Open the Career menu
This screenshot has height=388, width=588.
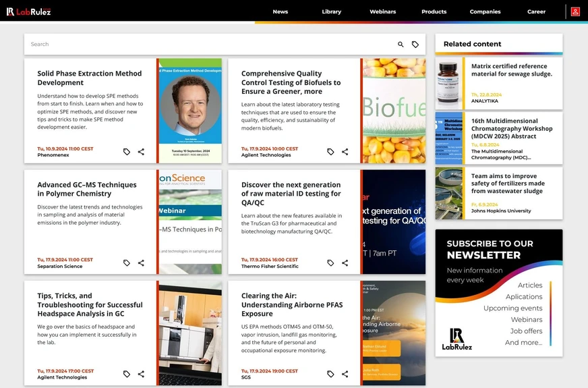(536, 11)
